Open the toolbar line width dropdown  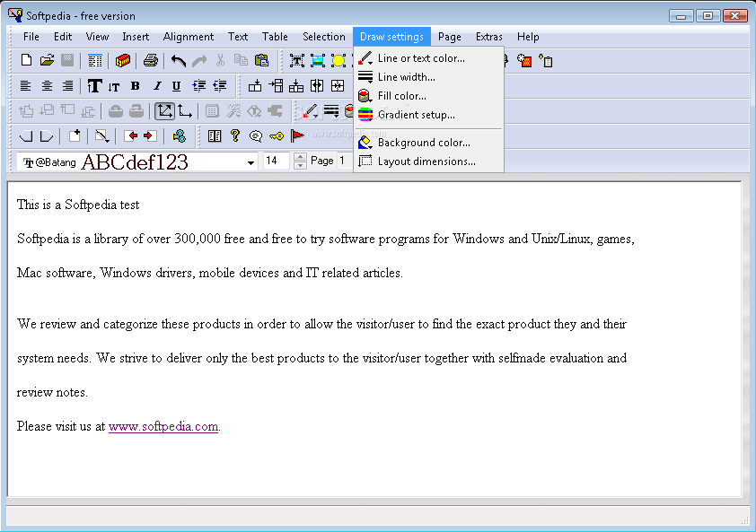[331, 112]
